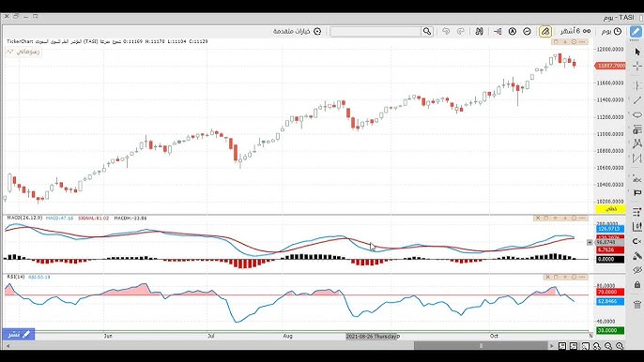Select the ellipse drawing tool
Viewport: 644px width, 362px height.
coord(637,115)
